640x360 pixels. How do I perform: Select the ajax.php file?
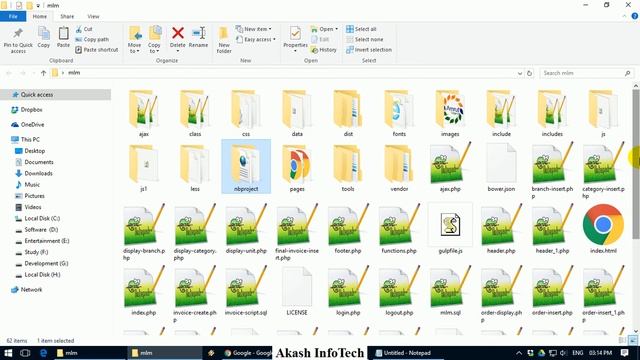click(450, 168)
